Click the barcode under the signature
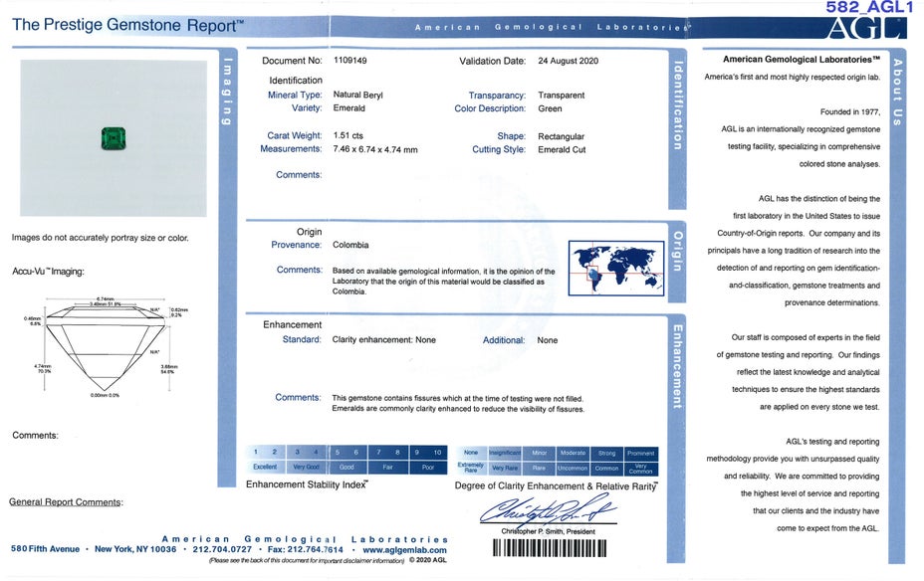Image resolution: width=924 pixels, height=581 pixels. (x=549, y=548)
